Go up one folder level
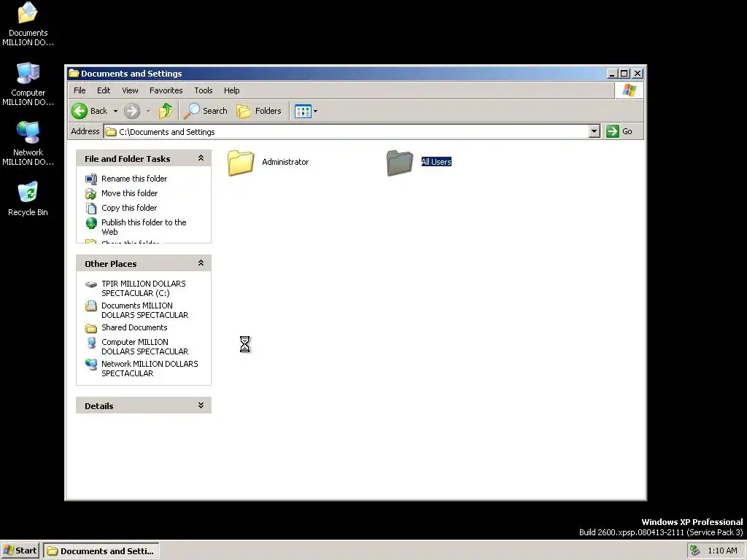 point(166,111)
